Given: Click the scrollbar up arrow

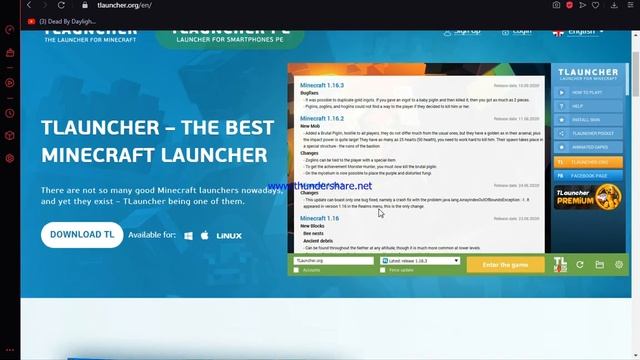Looking at the screenshot, I should 636,36.
